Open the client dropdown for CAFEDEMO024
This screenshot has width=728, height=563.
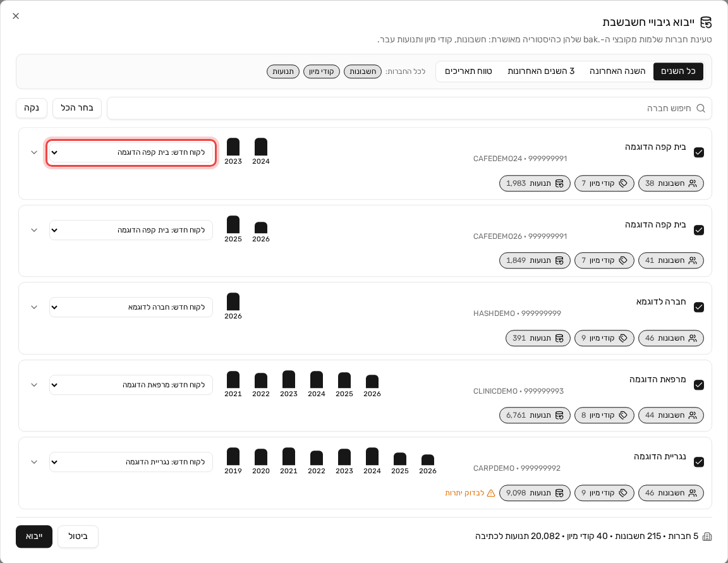point(131,152)
